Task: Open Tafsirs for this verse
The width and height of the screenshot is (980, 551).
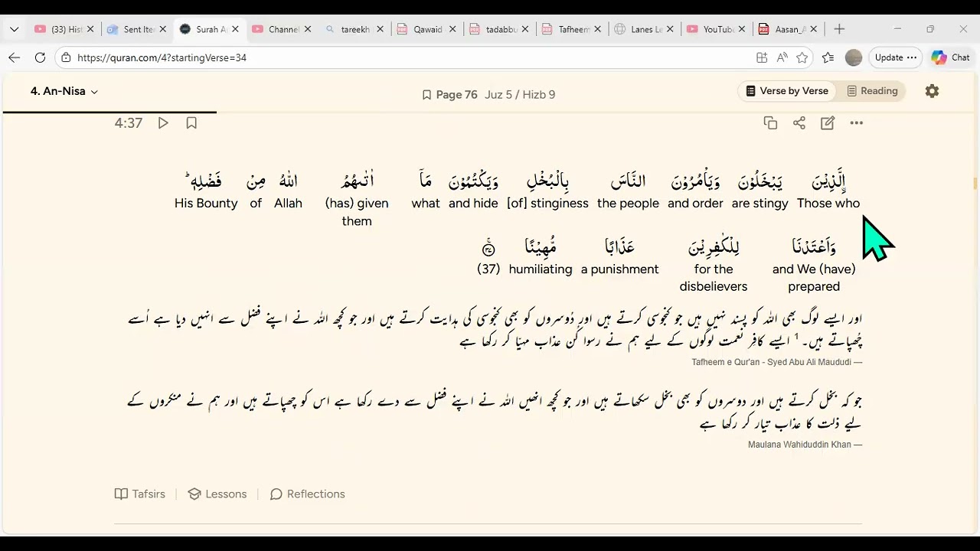Action: point(140,494)
